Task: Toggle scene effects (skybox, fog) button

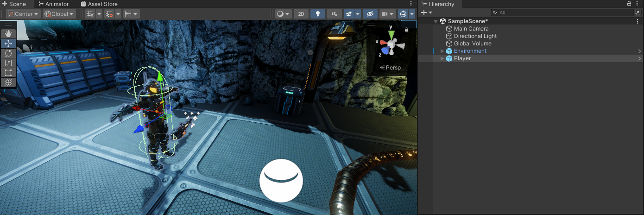Action: click(x=349, y=14)
